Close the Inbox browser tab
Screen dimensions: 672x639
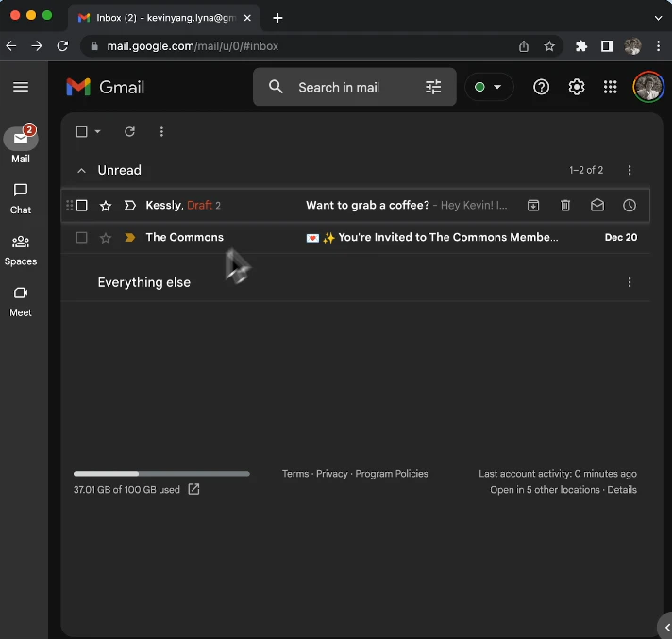247,18
